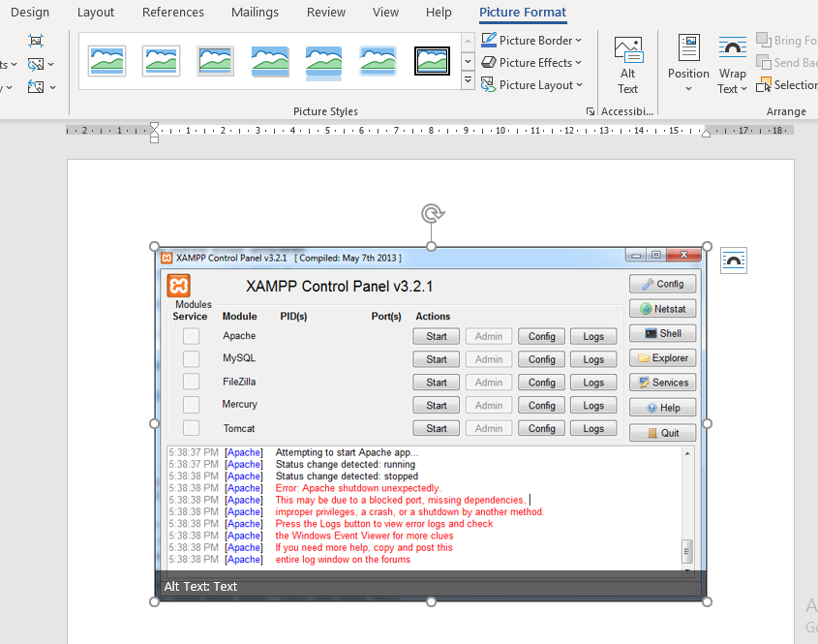This screenshot has width=818, height=644.
Task: Switch to the Review tab
Action: point(326,12)
